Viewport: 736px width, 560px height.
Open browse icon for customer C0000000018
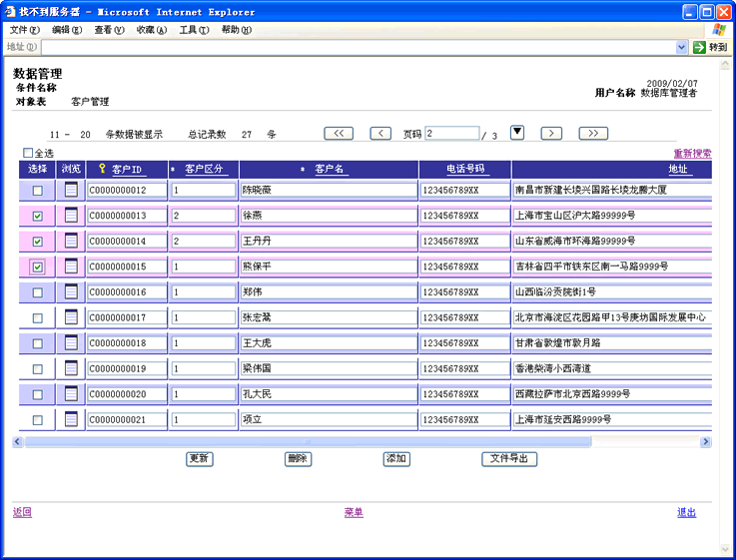71,342
